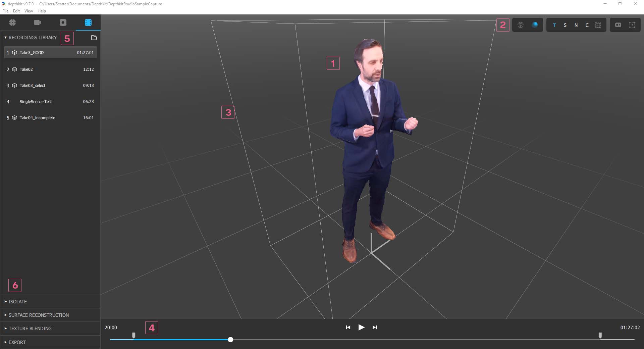Toggle the T texture view mode

click(554, 25)
